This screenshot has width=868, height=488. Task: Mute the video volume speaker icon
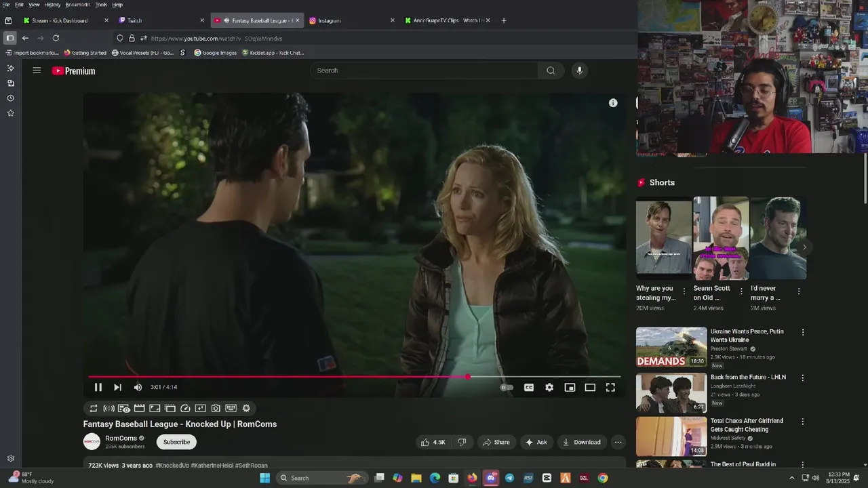tap(138, 387)
